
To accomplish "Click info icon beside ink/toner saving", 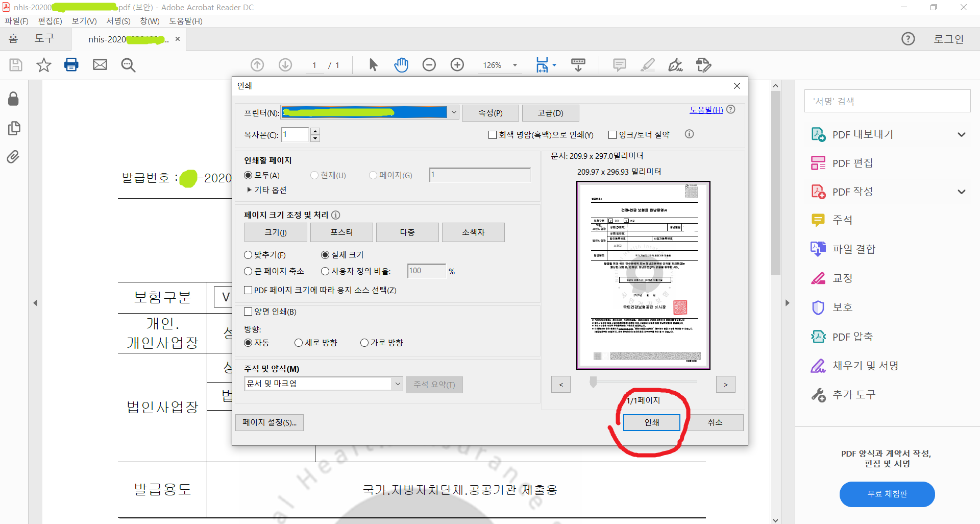I will [x=689, y=134].
